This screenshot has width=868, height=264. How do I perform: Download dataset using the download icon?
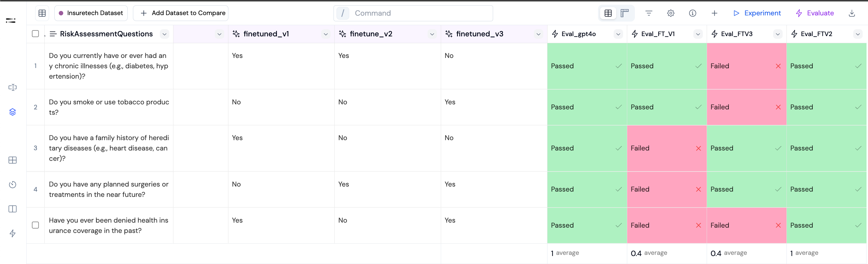[x=851, y=13]
